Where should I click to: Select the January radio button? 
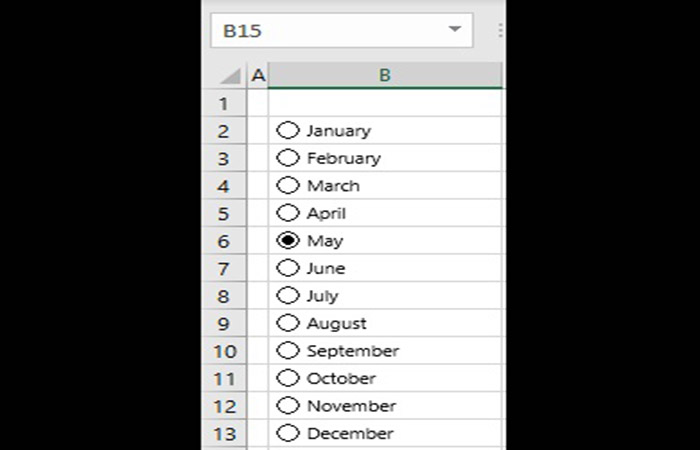pyautogui.click(x=288, y=130)
